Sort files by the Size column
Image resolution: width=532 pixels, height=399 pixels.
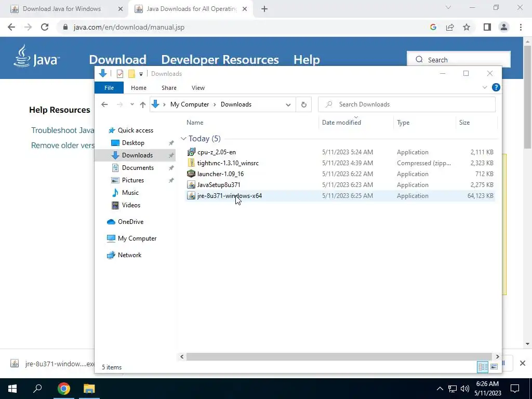pos(464,123)
